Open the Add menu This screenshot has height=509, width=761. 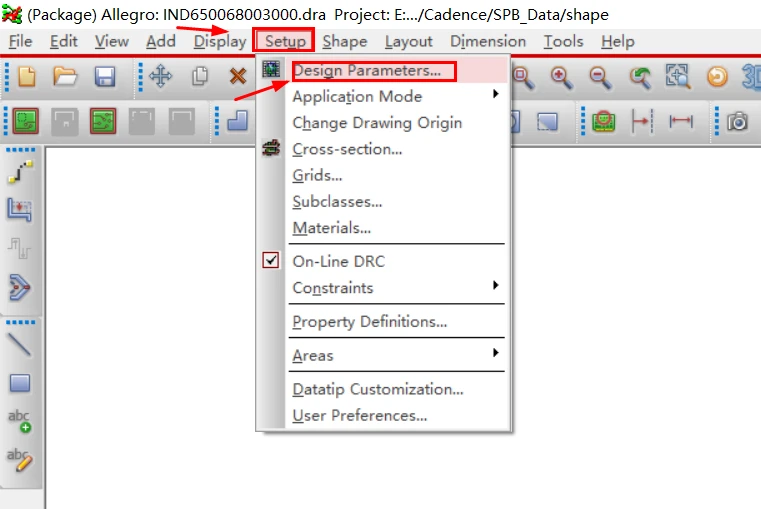pos(161,42)
